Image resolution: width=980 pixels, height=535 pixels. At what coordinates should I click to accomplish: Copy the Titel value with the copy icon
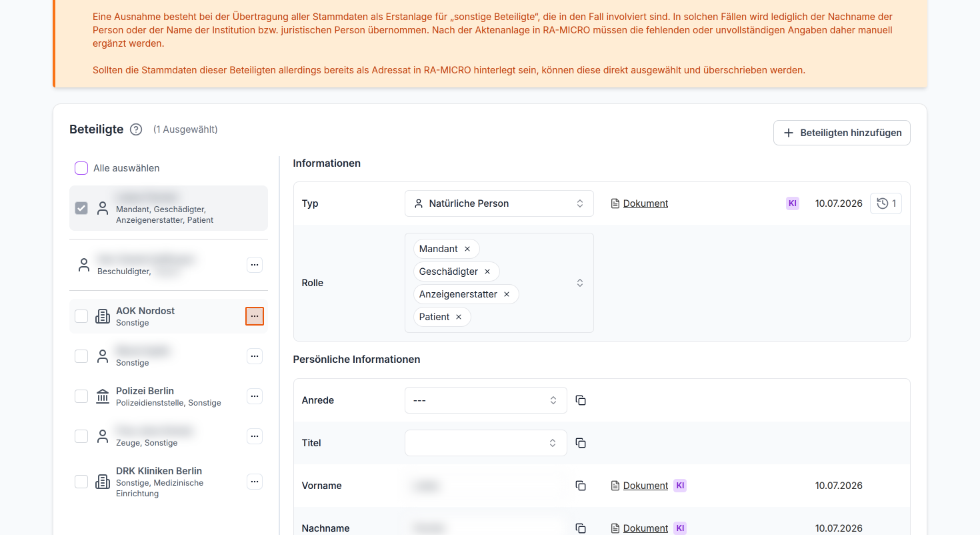[581, 443]
